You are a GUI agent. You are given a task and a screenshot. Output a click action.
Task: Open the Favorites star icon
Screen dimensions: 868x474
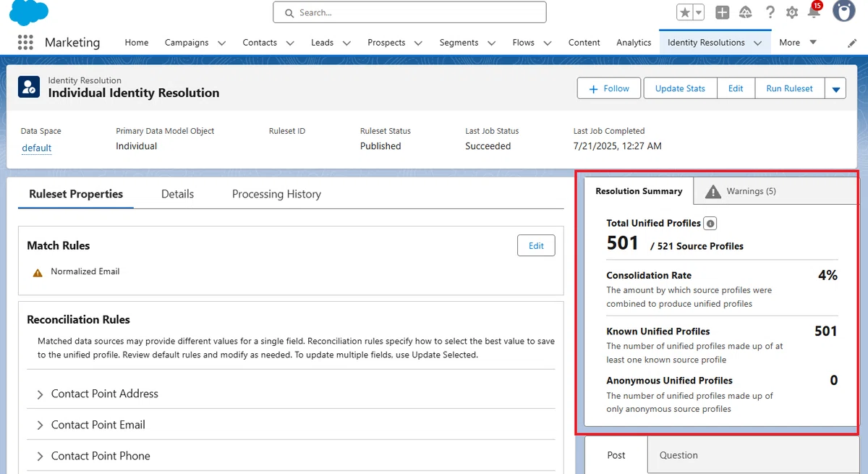(x=684, y=12)
